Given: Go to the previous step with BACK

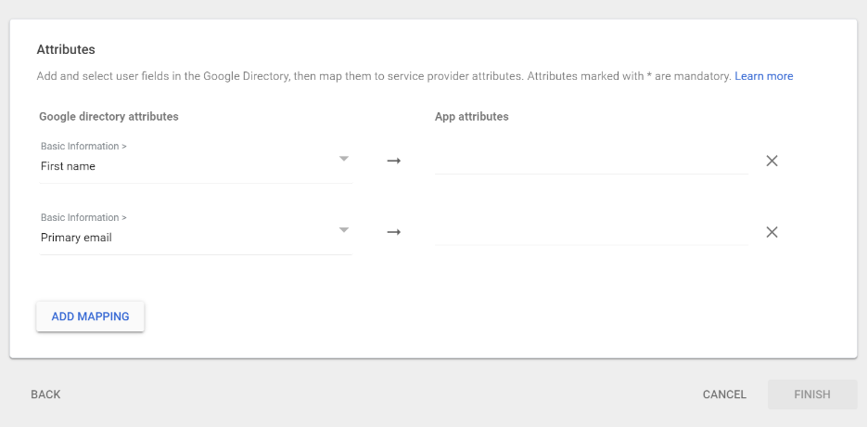Looking at the screenshot, I should coord(46,395).
